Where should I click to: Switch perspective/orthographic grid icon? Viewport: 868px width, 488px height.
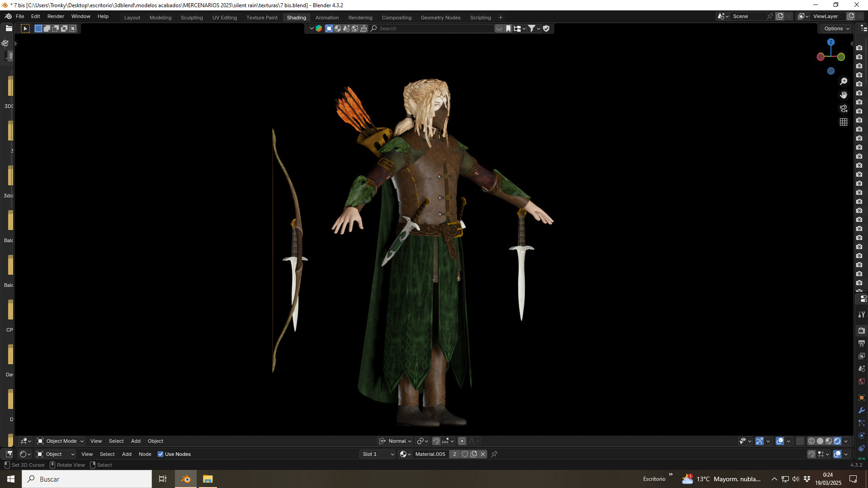pos(844,122)
